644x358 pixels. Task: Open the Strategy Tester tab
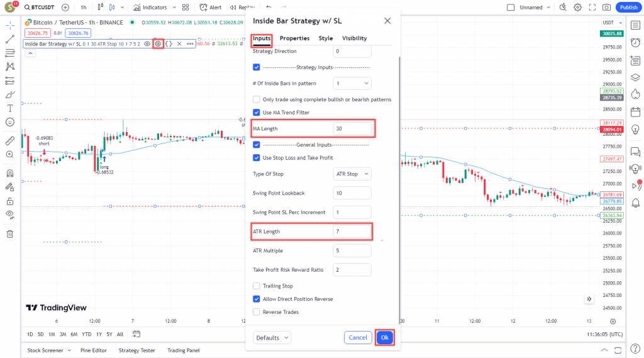[136, 350]
